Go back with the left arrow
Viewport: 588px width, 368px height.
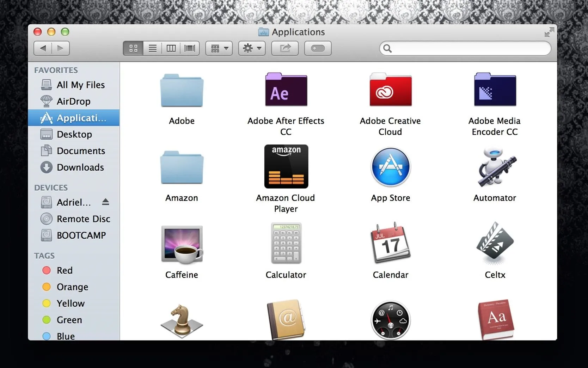coord(43,48)
